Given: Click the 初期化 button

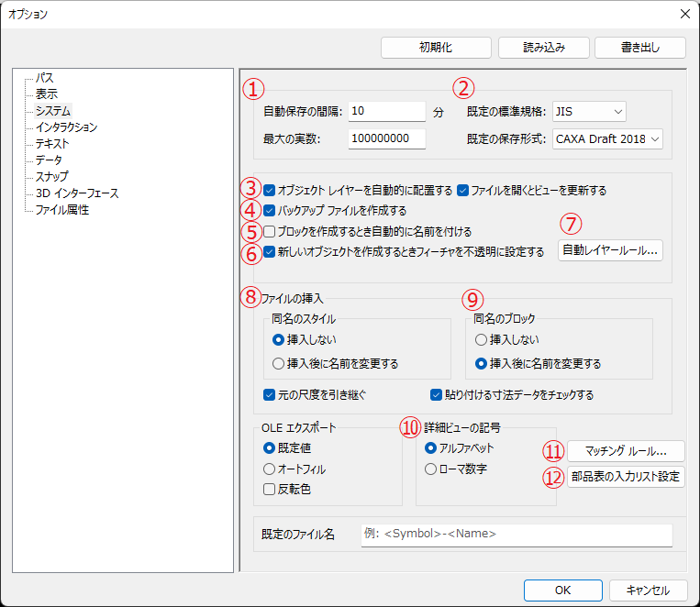Looking at the screenshot, I should [x=436, y=48].
